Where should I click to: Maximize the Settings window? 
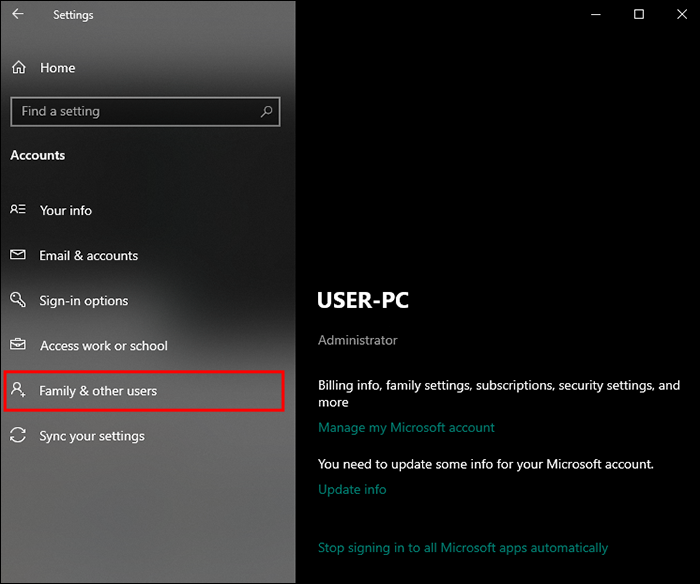pos(639,14)
